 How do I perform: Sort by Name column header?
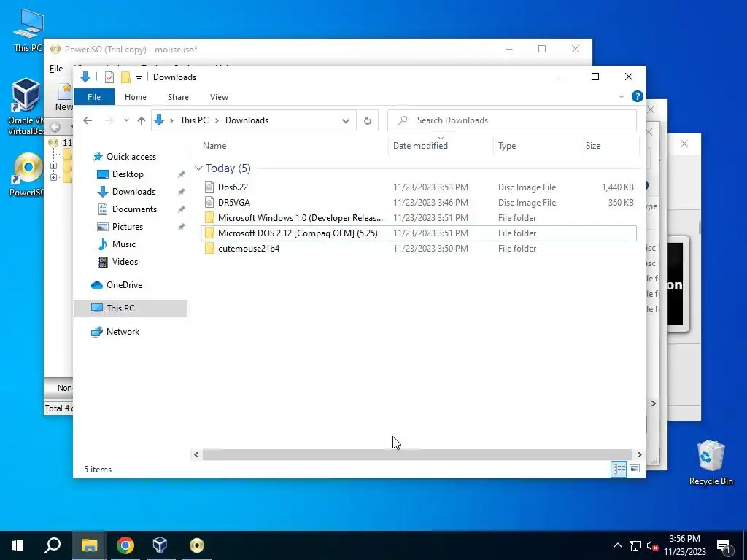click(214, 146)
